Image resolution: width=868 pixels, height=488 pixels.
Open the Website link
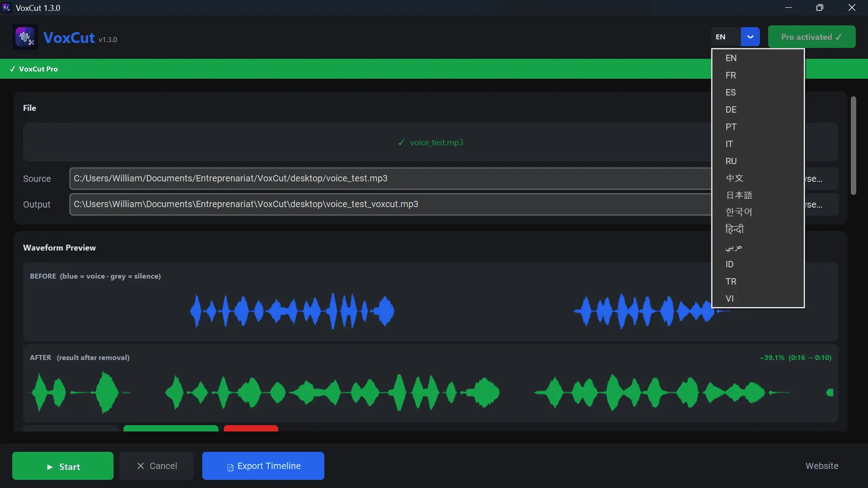tap(822, 466)
